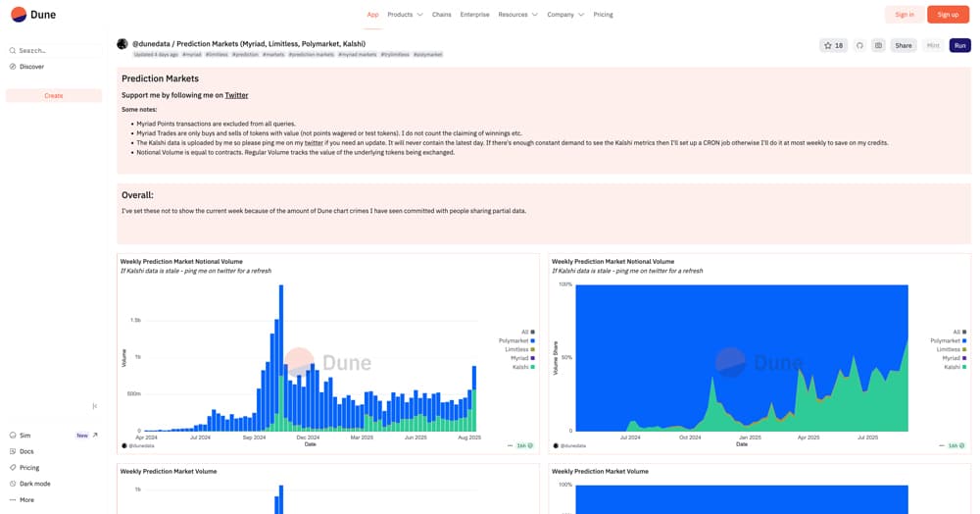Click the screenshot icon beside Share
Image resolution: width=980 pixels, height=514 pixels.
point(878,46)
